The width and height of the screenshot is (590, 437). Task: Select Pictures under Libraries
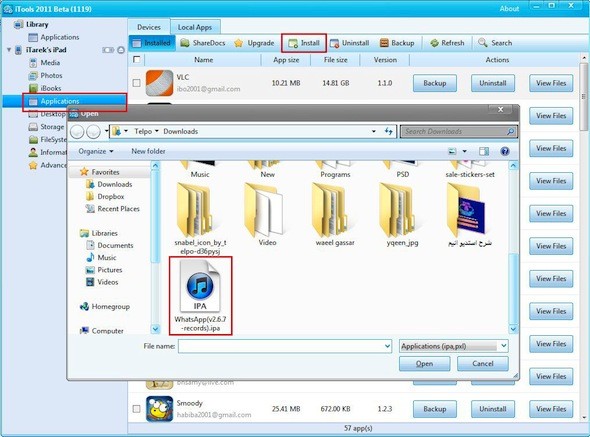coord(104,270)
